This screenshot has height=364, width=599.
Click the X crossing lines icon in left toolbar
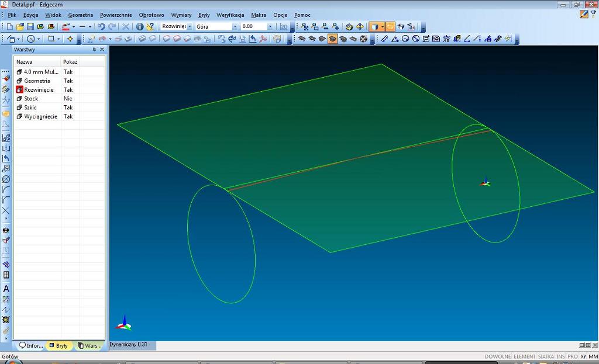pos(6,210)
